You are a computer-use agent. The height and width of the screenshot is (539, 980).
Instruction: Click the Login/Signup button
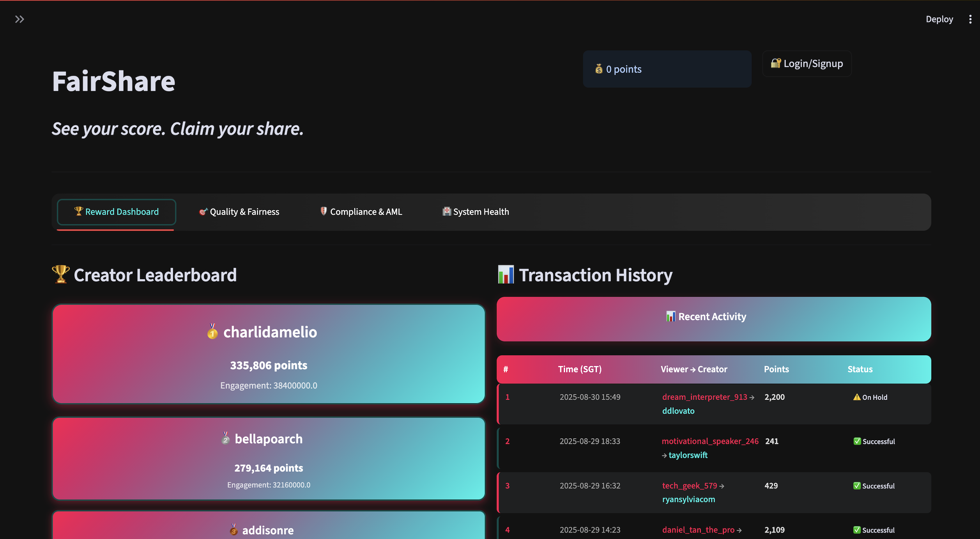pos(807,64)
